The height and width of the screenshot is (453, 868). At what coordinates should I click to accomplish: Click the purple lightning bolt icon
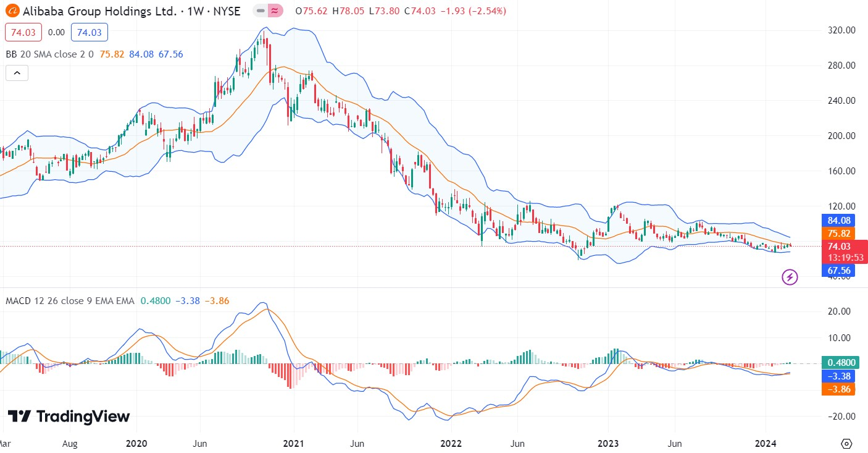coord(790,277)
